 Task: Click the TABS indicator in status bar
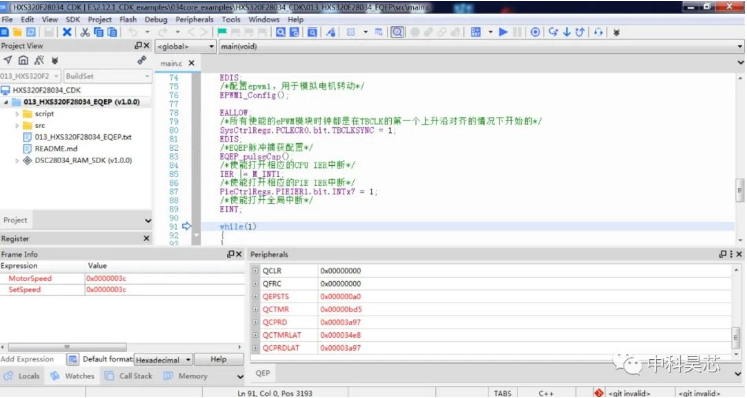[503, 393]
